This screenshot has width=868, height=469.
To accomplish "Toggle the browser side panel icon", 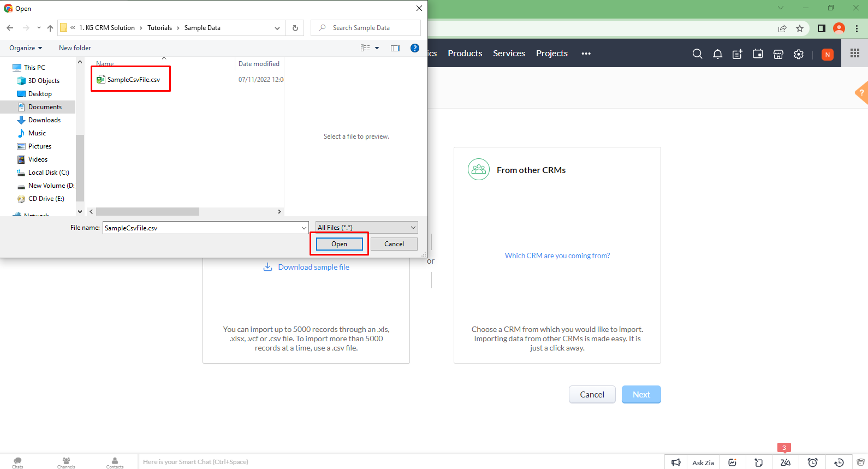I will 821,28.
